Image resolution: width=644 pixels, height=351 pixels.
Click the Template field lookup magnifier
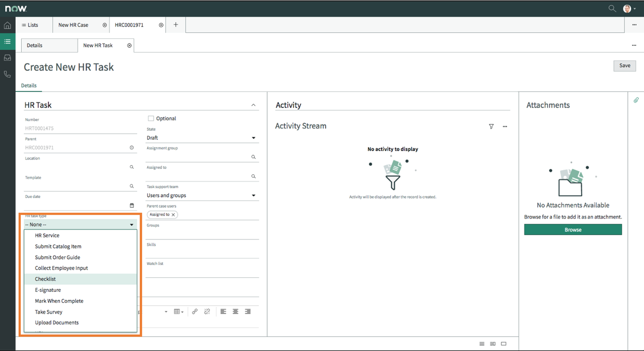[131, 186]
